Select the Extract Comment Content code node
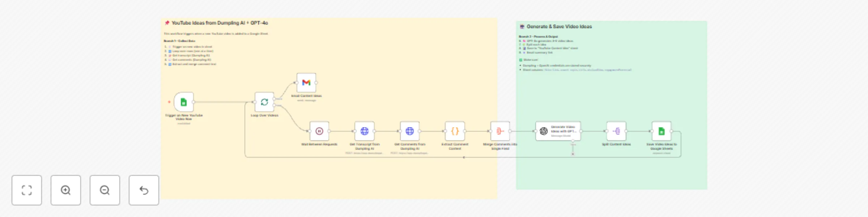Viewport: 868px width, 217px height. coord(455,131)
